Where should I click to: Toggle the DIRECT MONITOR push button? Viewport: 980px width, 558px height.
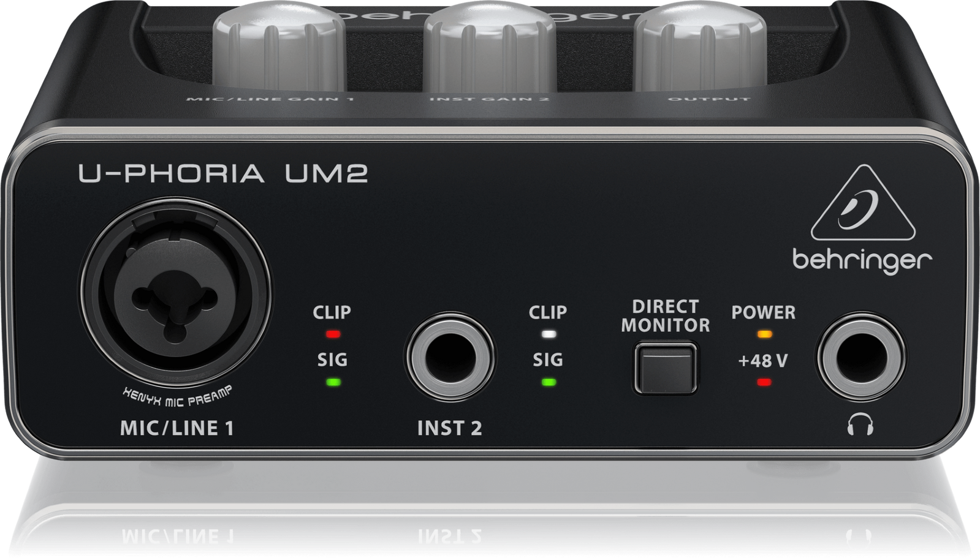666,368
